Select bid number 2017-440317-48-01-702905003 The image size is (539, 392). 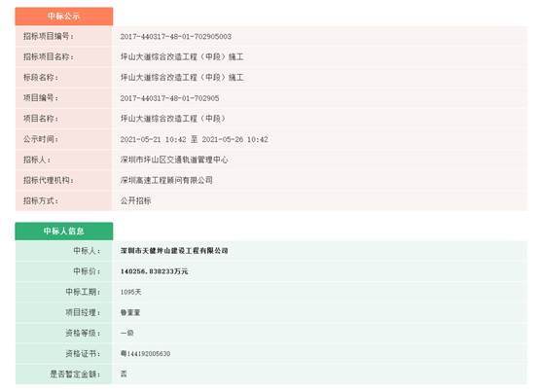coord(176,36)
